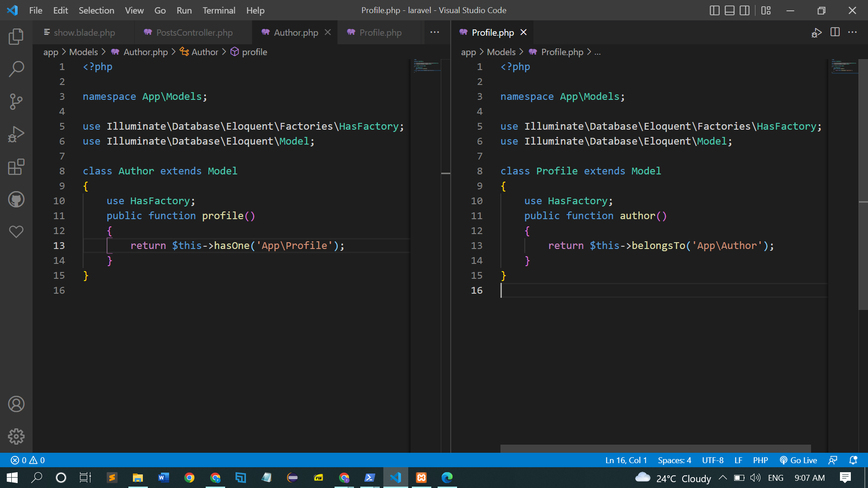
Task: Open the Run menu
Action: (x=184, y=10)
